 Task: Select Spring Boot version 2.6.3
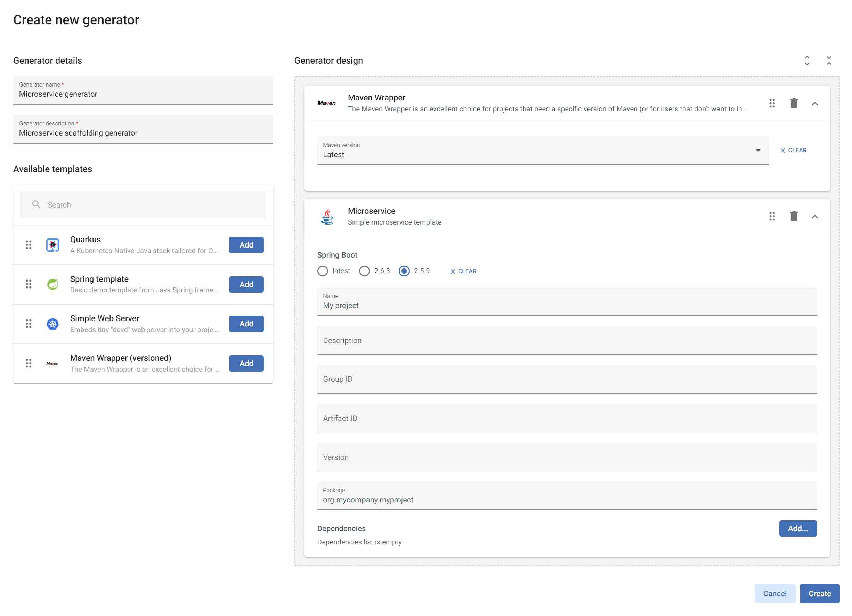(x=364, y=271)
